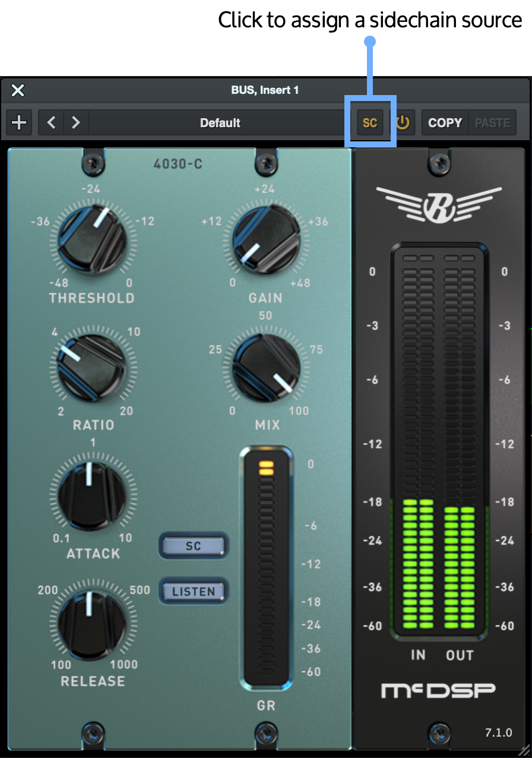Screen dimensions: 532x758
Task: Go to next preset with right arrow
Action: coord(76,123)
